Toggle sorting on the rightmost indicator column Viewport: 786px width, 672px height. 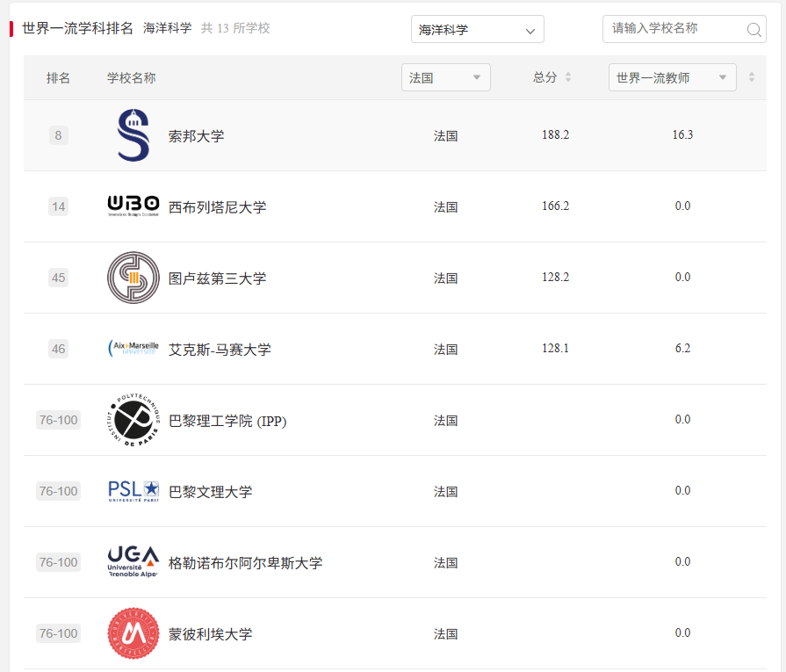752,76
